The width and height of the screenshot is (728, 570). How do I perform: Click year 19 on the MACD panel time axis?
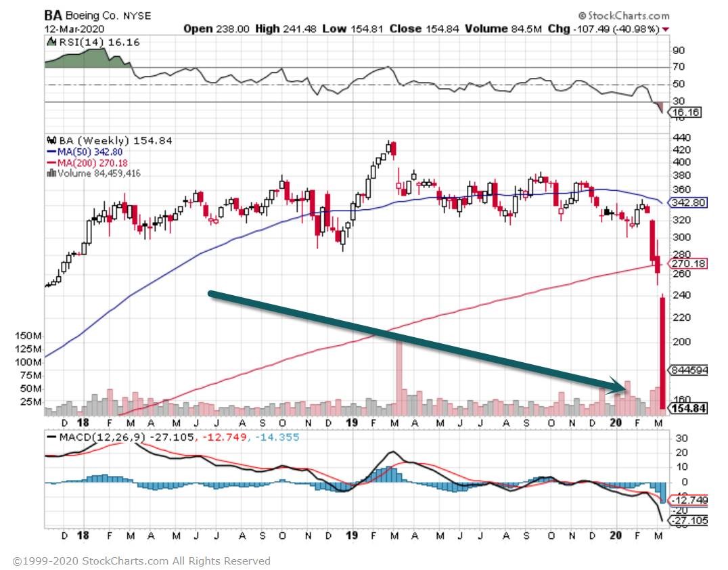click(352, 535)
